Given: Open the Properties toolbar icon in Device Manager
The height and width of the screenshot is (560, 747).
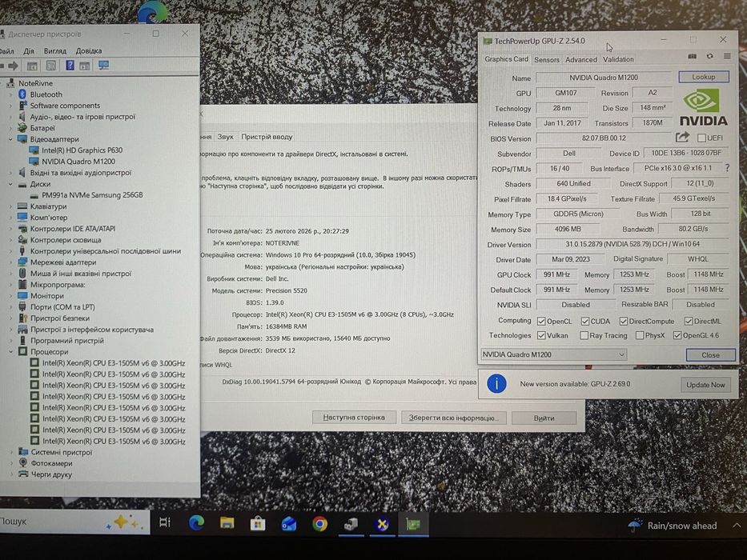Looking at the screenshot, I should coord(51,66).
